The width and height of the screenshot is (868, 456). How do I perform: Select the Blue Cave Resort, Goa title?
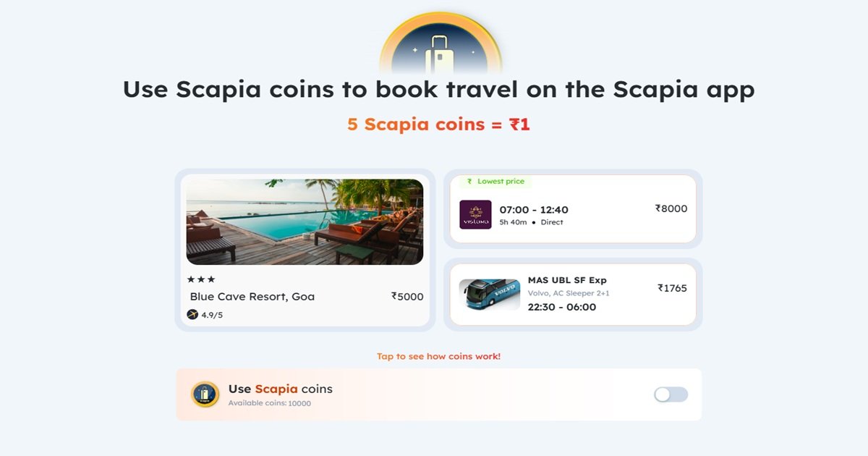tap(252, 297)
